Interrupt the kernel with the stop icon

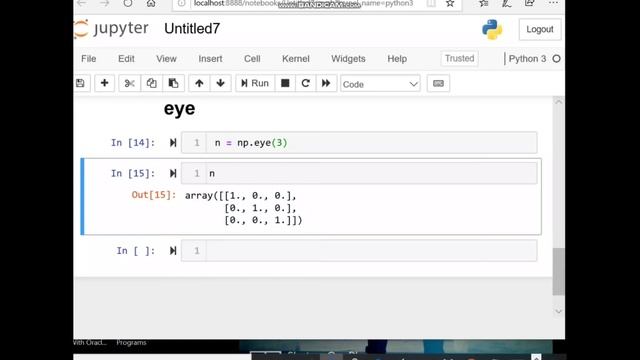pyautogui.click(x=285, y=83)
